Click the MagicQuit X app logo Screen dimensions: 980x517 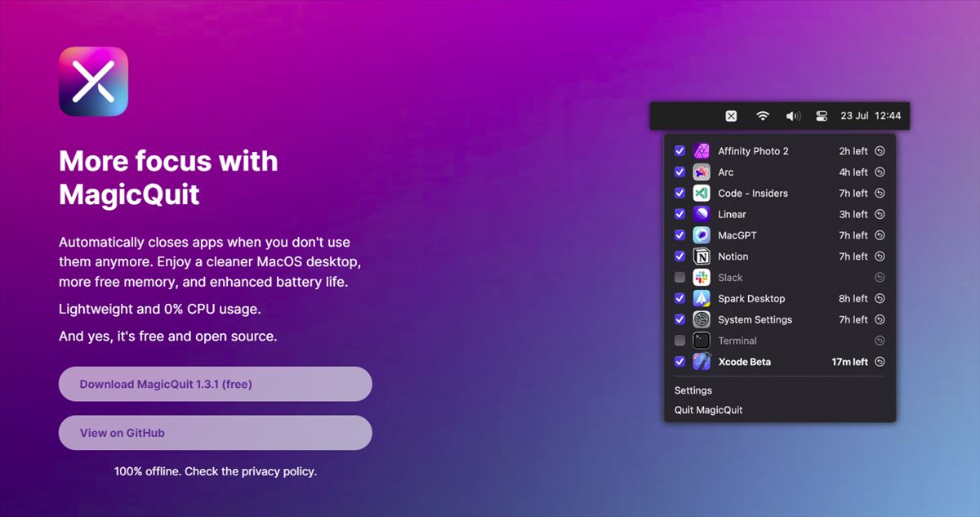93,82
